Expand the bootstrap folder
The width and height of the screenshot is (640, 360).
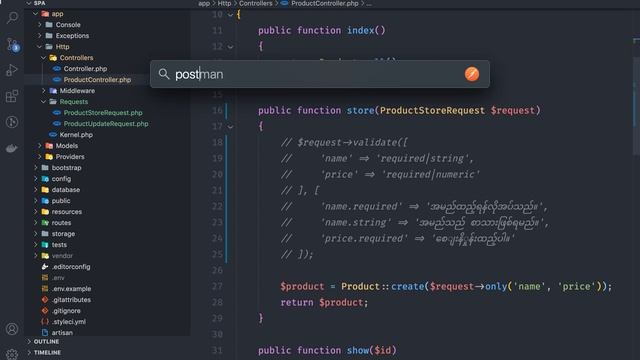(x=36, y=168)
